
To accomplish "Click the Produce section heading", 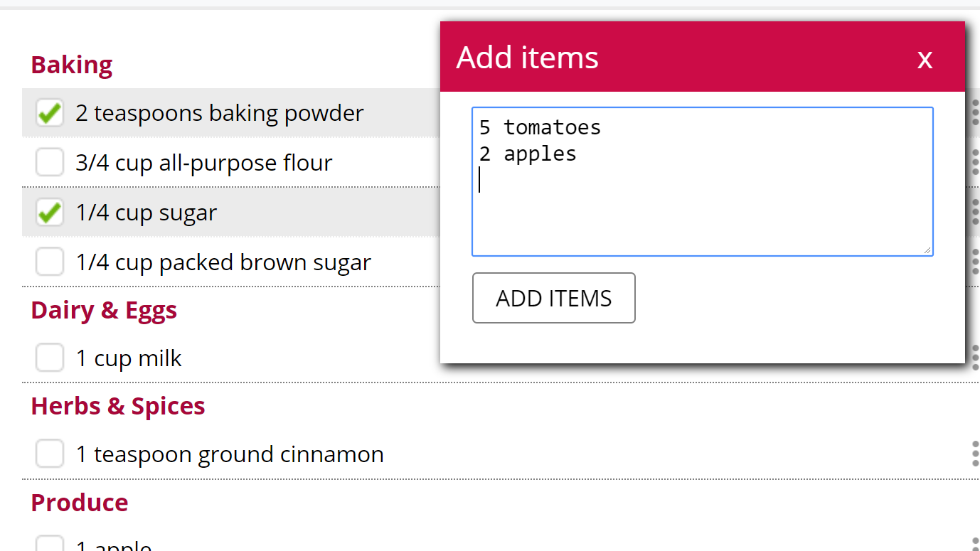I will tap(80, 503).
